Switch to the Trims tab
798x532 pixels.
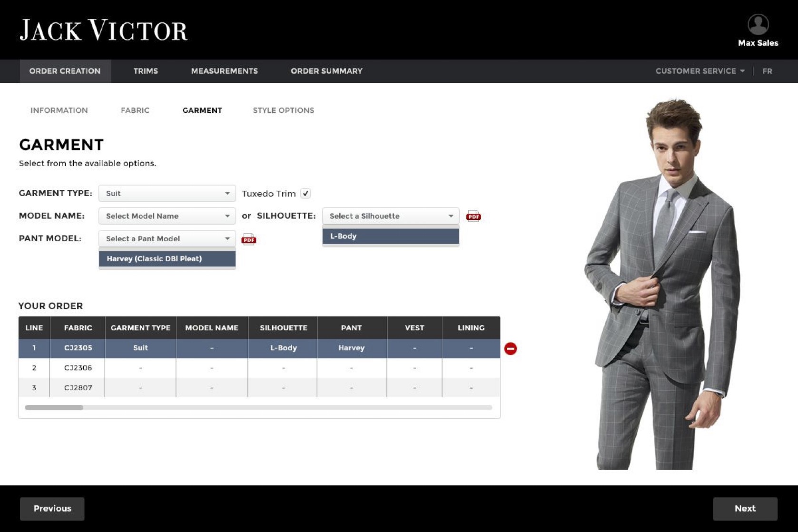(146, 71)
